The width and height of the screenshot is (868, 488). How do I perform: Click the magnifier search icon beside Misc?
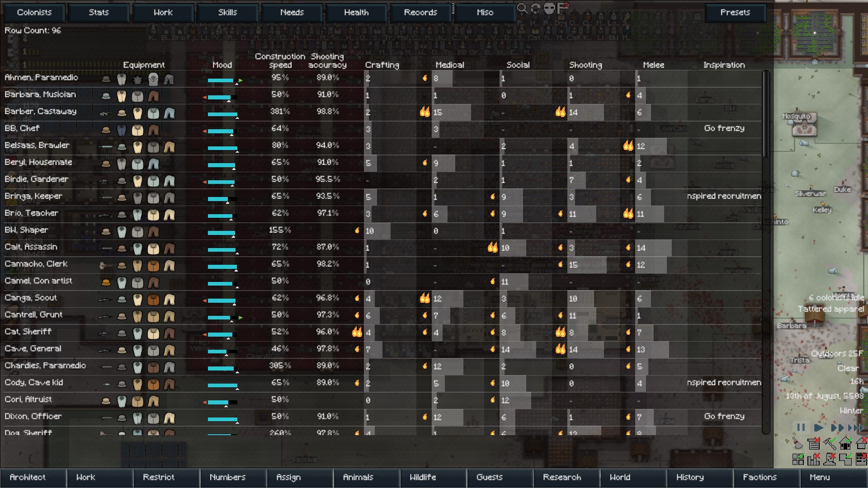(x=522, y=8)
